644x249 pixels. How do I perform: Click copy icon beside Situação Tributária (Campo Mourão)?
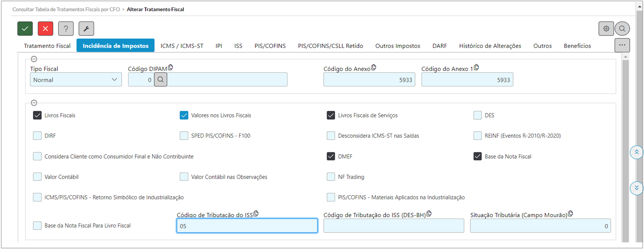pyautogui.click(x=570, y=214)
